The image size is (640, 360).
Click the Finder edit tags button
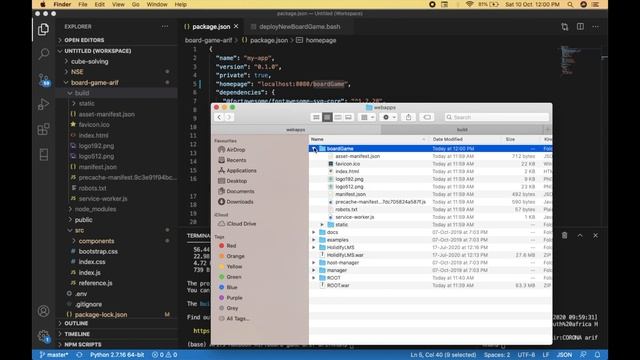(427, 117)
